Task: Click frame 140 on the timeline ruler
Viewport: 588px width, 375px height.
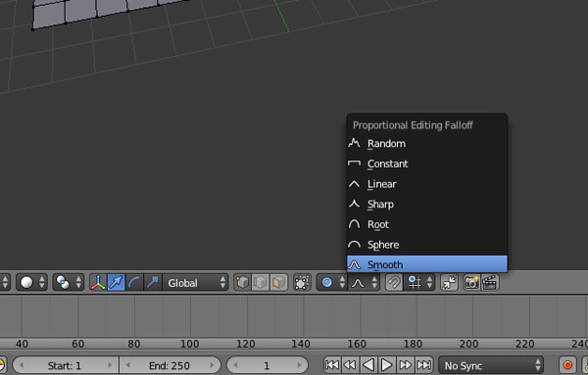Action: [301, 344]
